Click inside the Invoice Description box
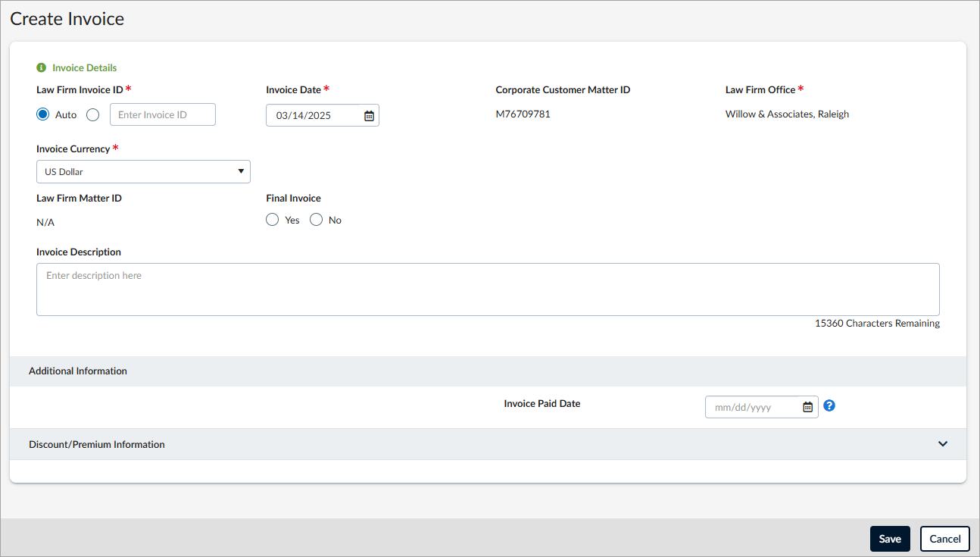This screenshot has height=557, width=980. pos(488,289)
